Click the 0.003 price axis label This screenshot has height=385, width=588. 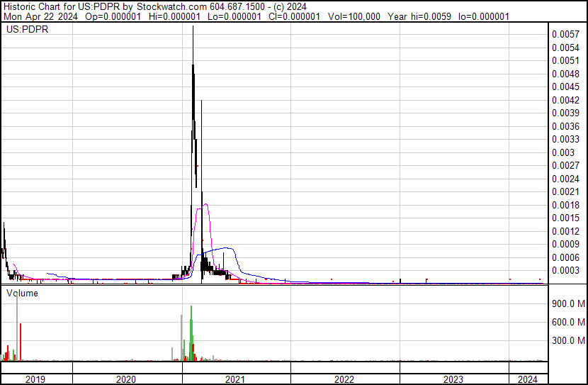tap(562, 152)
